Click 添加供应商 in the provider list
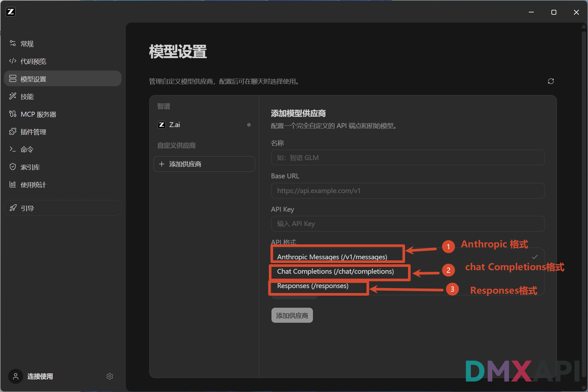Viewport: 588px width, 392px height. click(204, 164)
